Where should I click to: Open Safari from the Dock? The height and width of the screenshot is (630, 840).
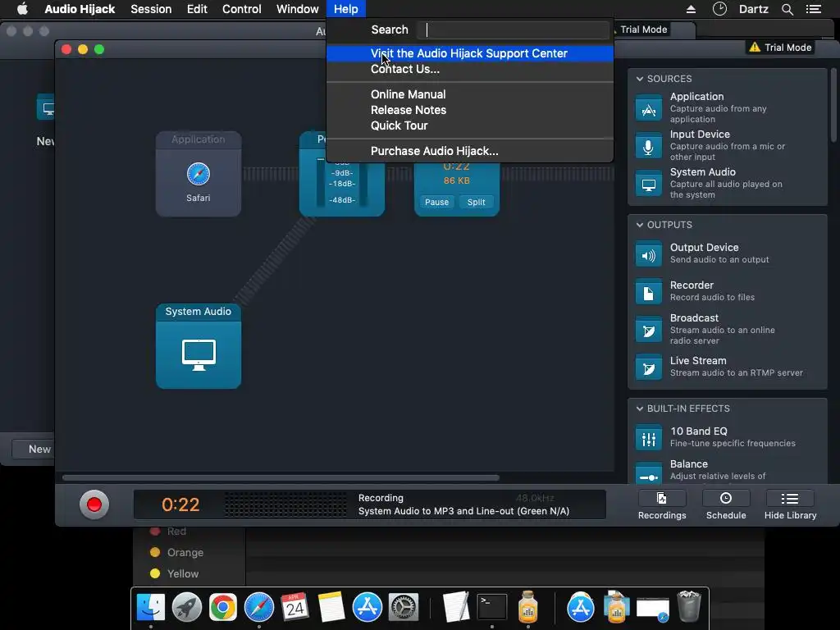tap(258, 607)
